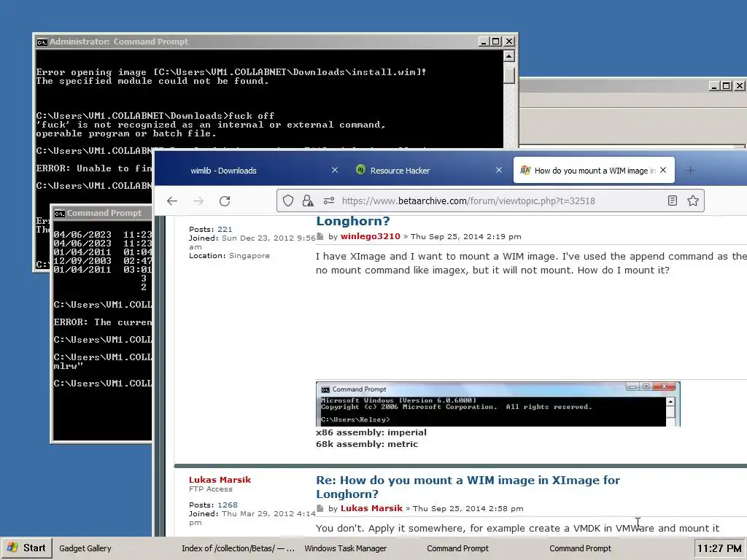747x560 pixels.
Task: Click the small Command Prompt title bar icon
Action: pyautogui.click(x=60, y=214)
